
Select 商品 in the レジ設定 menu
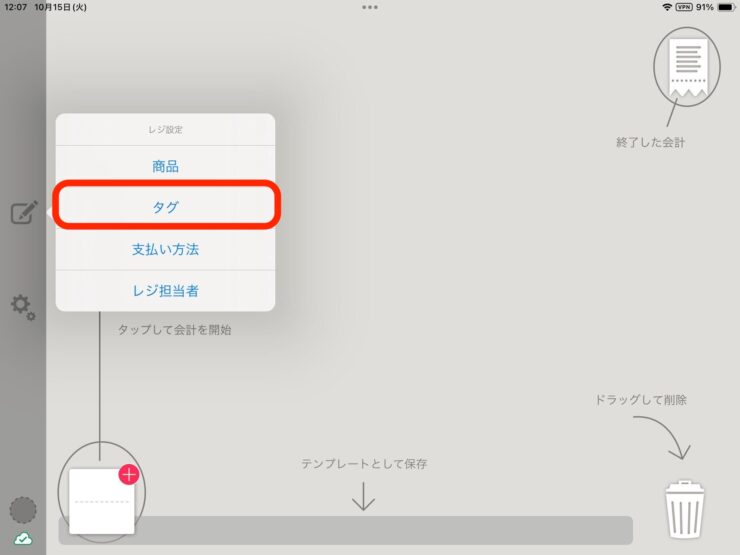[x=165, y=166]
